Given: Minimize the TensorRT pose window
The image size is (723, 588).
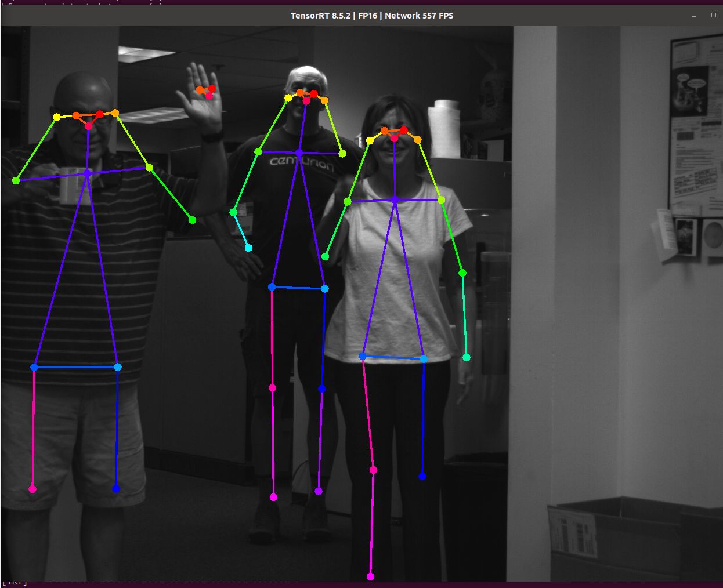Looking at the screenshot, I should click(694, 16).
